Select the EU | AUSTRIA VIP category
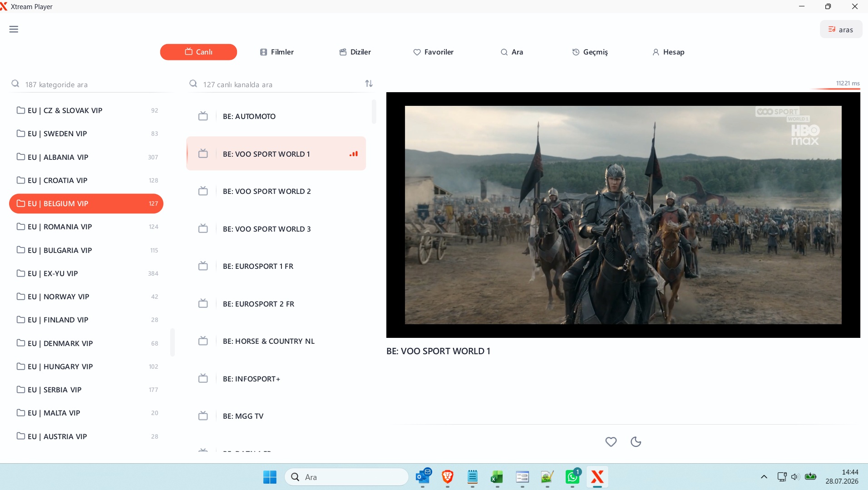Image resolution: width=868 pixels, height=490 pixels. 86,436
